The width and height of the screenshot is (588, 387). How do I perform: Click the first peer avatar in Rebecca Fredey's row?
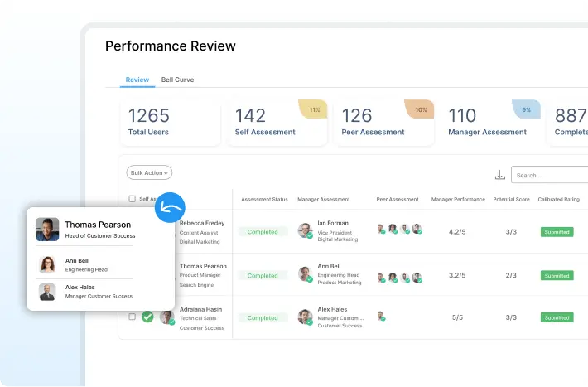coord(380,230)
